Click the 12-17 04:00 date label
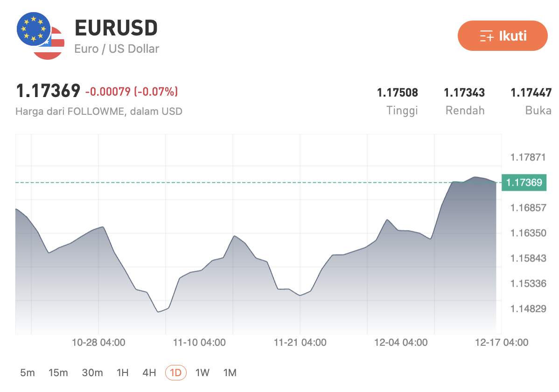Image resolution: width=559 pixels, height=392 pixels. (x=501, y=342)
